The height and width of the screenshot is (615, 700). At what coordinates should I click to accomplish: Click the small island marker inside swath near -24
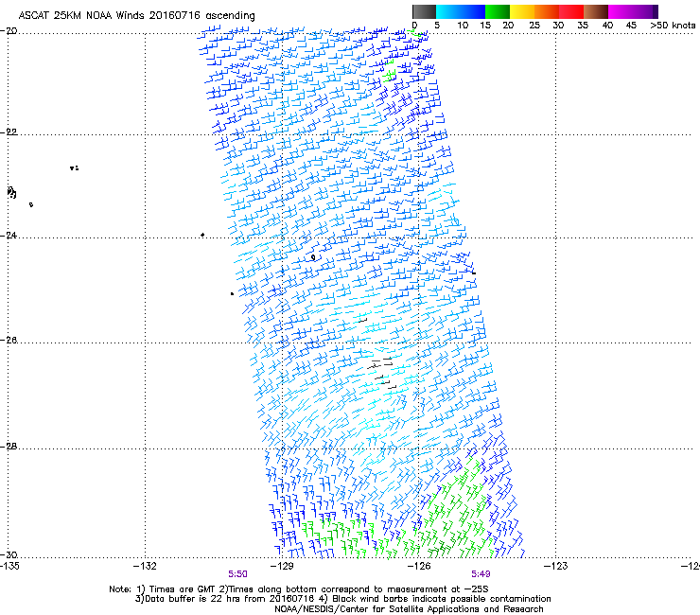(x=313, y=257)
